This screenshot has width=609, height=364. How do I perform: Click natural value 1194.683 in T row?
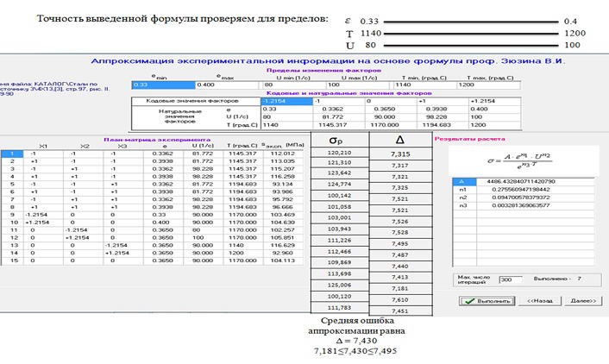pos(443,125)
